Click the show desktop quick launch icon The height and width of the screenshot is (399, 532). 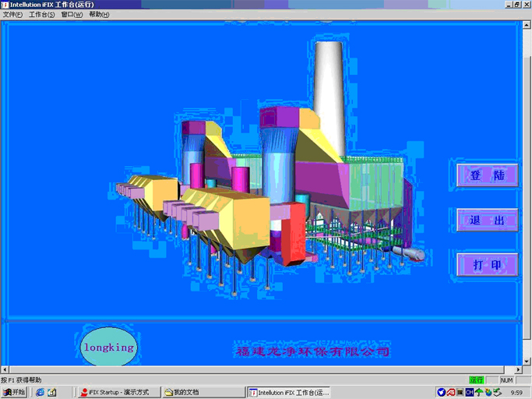pos(51,392)
